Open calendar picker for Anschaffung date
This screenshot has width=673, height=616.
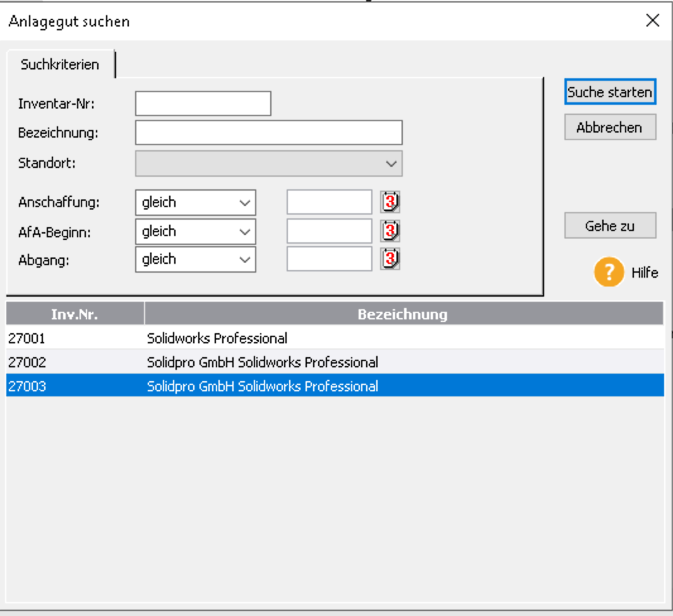(x=390, y=202)
